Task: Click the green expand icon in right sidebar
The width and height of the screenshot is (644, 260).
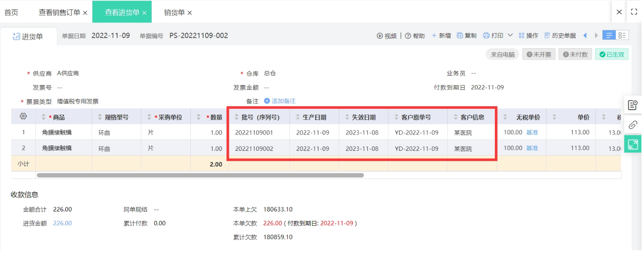Action: click(x=632, y=144)
